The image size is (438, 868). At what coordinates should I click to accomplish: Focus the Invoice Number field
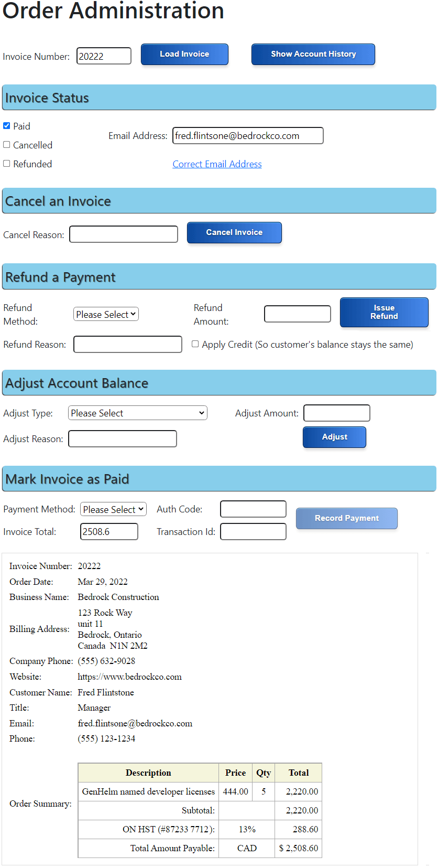coord(104,56)
